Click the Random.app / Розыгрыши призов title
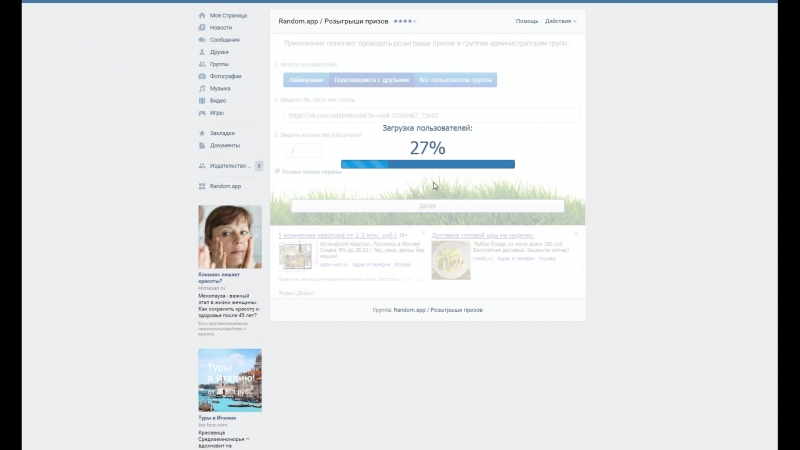Viewport: 800px width, 450px height. [x=333, y=21]
